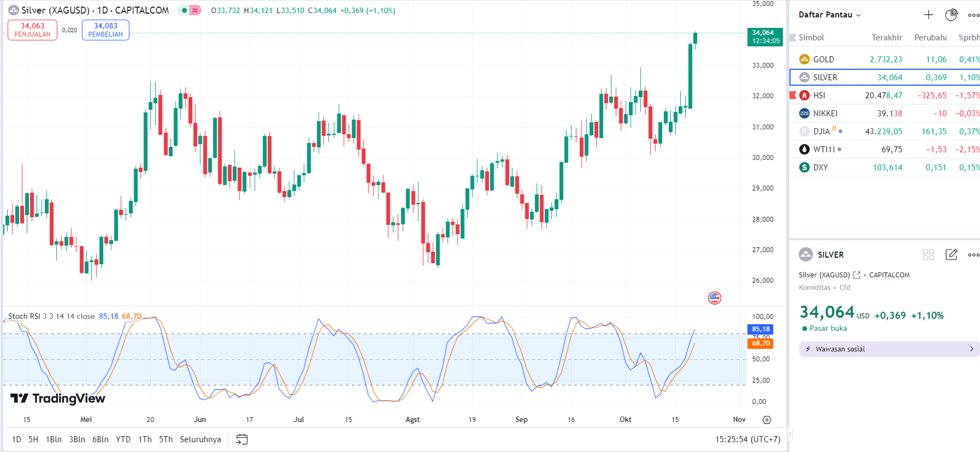Toggle the green market status indicator
980x452 pixels.
pos(185,10)
